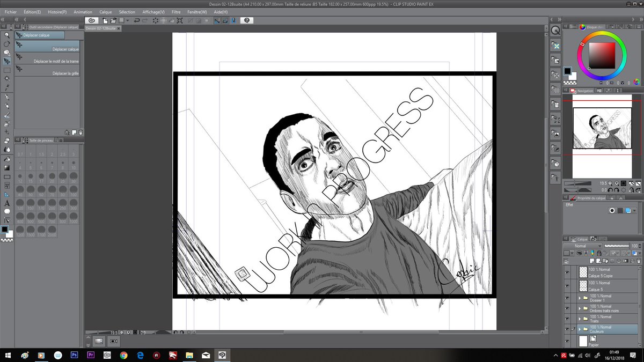644x362 pixels.
Task: Toggle the tone effect checkered icon
Action: coord(620,211)
